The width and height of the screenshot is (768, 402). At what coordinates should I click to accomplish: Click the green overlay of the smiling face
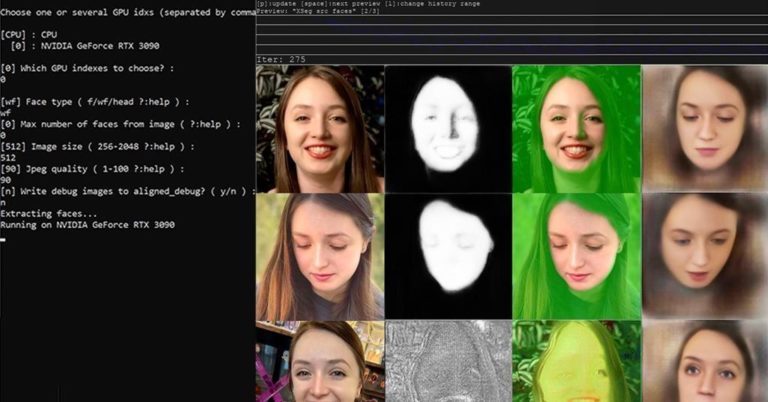(576, 128)
